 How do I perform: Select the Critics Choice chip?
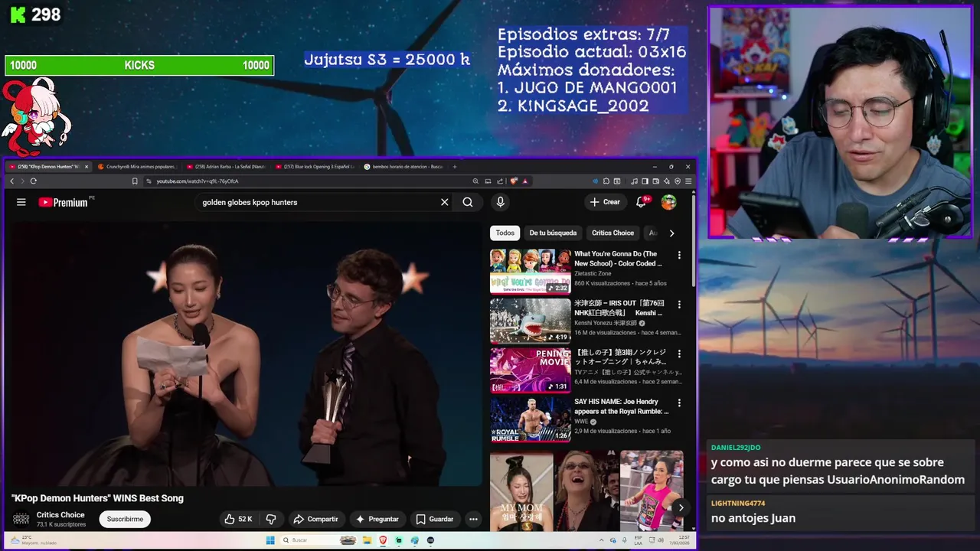612,233
